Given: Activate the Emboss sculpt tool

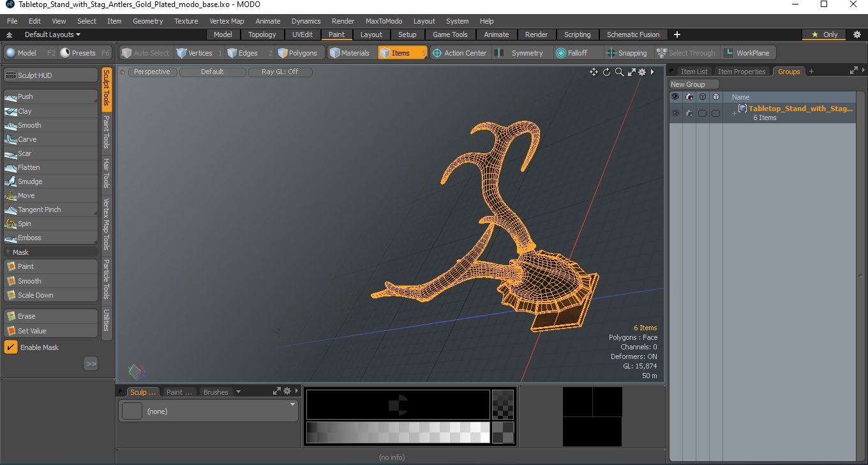Looking at the screenshot, I should [50, 238].
